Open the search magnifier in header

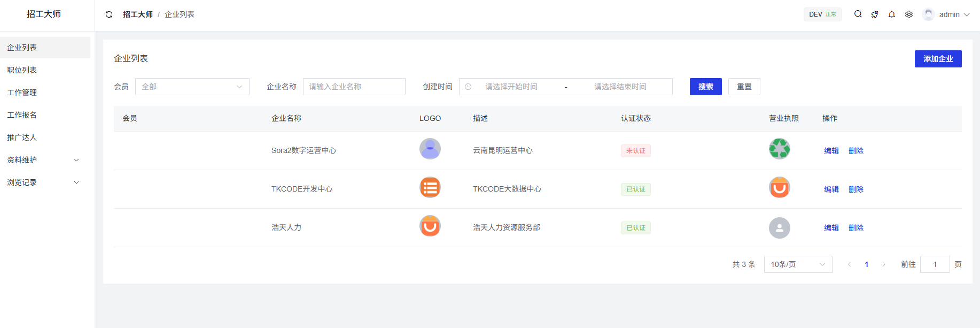[x=858, y=14]
